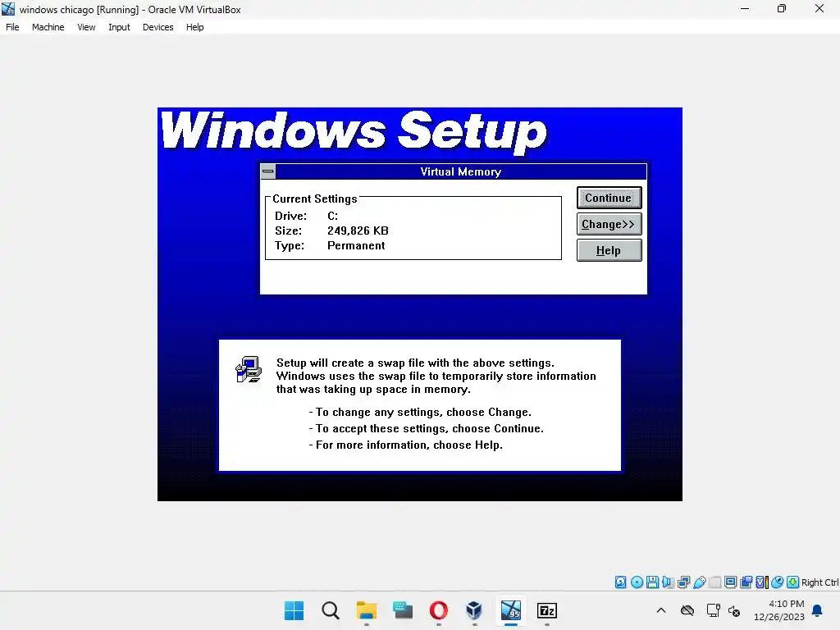Click the recording status icon
Image resolution: width=840 pixels, height=630 pixels.
point(746,582)
